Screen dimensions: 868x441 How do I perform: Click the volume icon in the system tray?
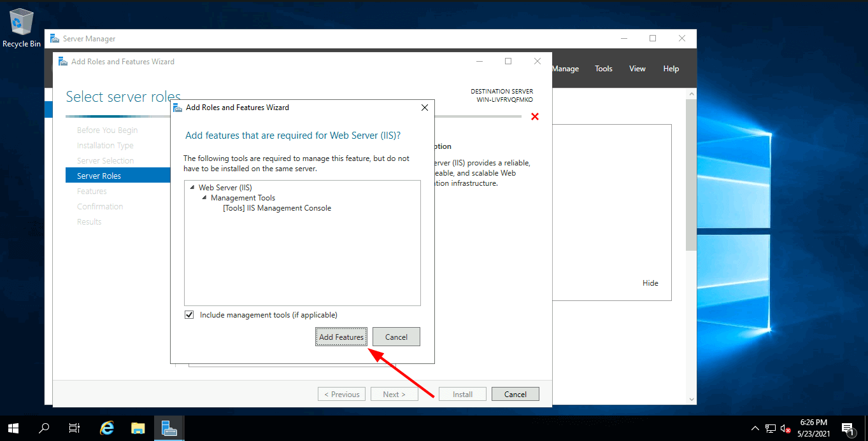click(786, 428)
